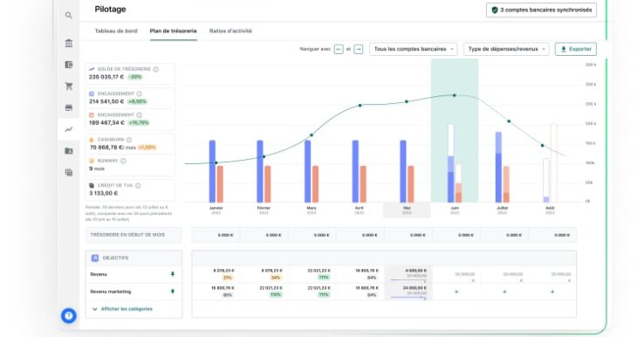644x337 pixels.
Task: Select the Plan de trésorerie tab
Action: point(174,31)
